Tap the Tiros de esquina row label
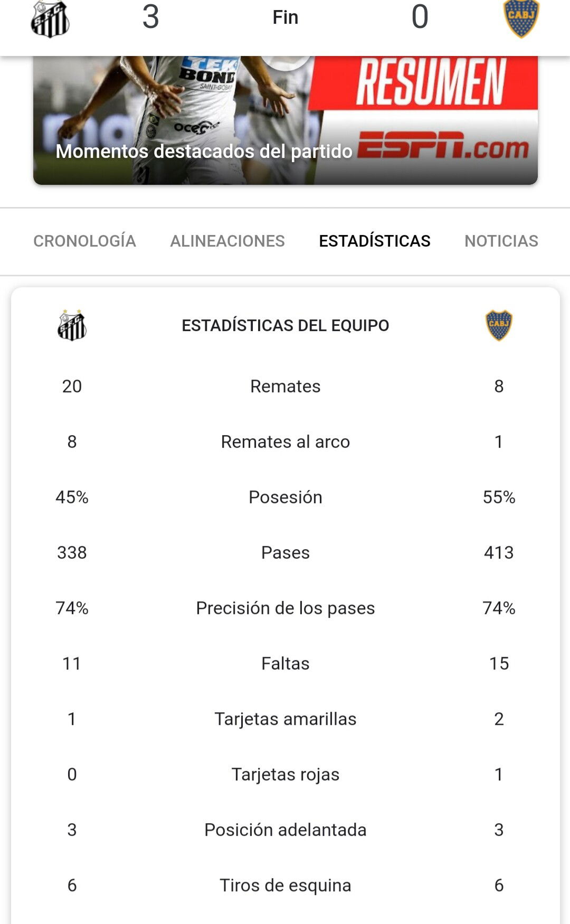Screen dimensions: 570x924 286,885
